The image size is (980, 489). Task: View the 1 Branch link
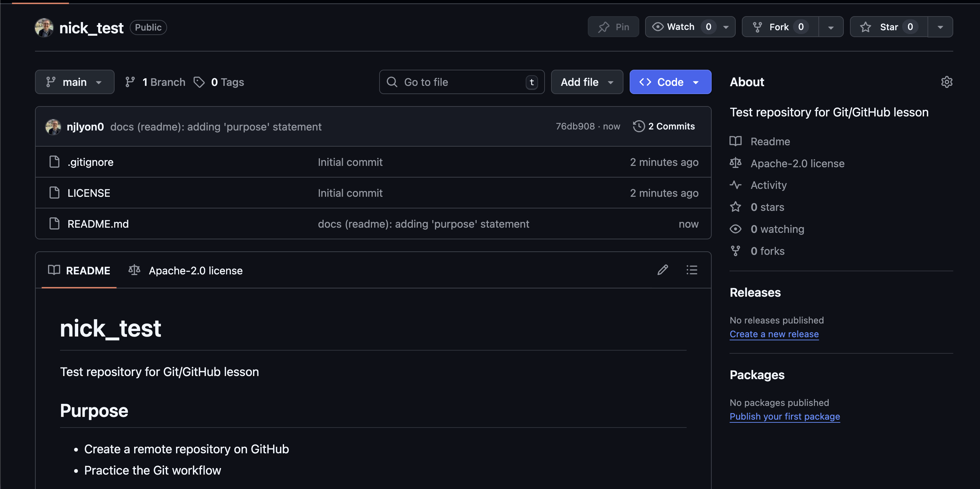[x=155, y=82]
